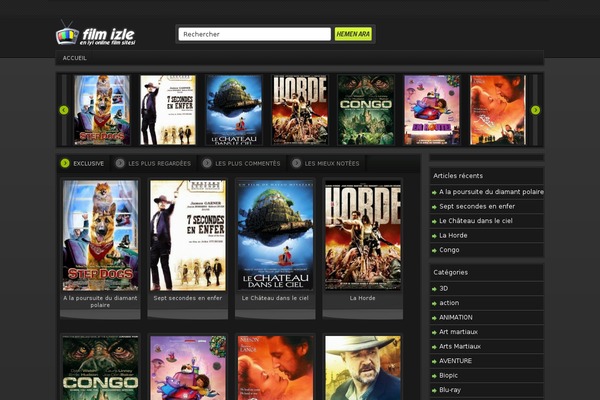Open large 7 Secondes en Enfer grid poster
Viewport: 600px width, 400px height.
click(x=188, y=235)
